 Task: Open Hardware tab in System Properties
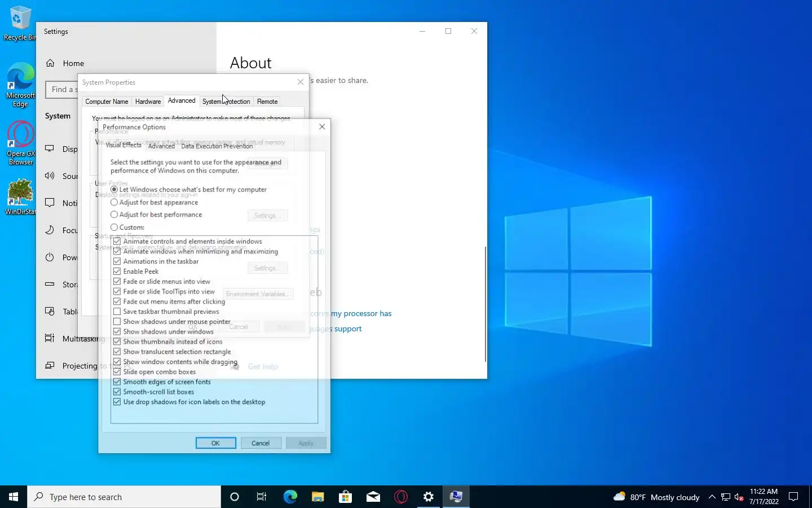point(148,102)
